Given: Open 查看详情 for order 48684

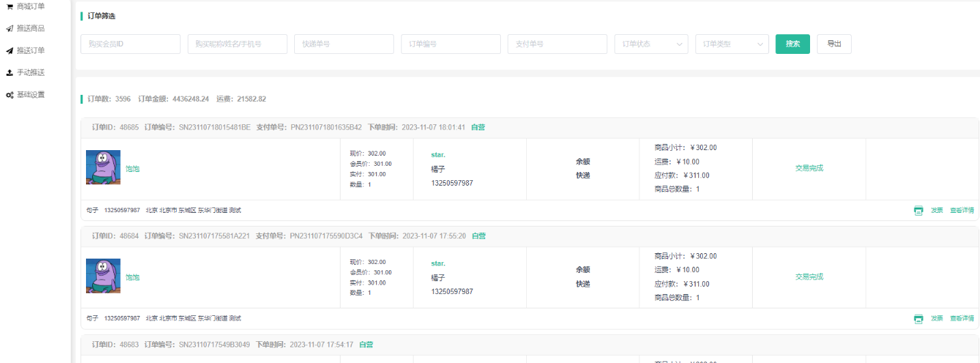Looking at the screenshot, I should point(962,319).
